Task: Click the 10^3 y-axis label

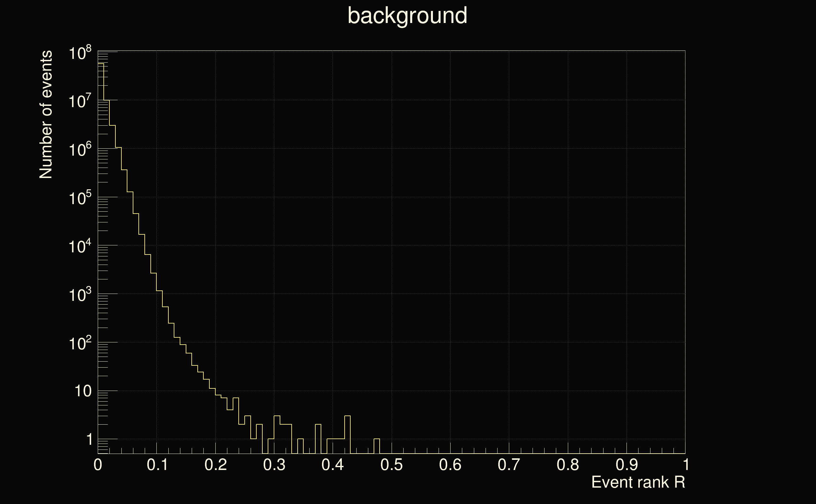Action: point(80,295)
